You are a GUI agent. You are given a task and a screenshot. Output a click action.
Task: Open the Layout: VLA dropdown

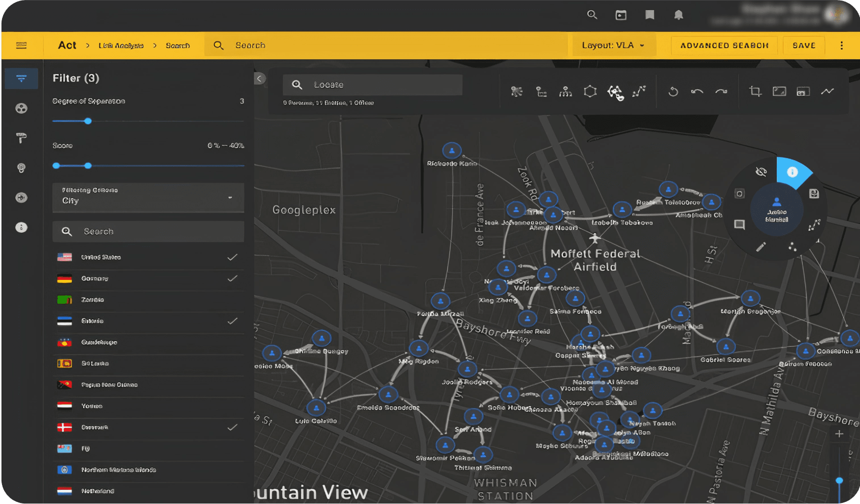click(x=613, y=46)
